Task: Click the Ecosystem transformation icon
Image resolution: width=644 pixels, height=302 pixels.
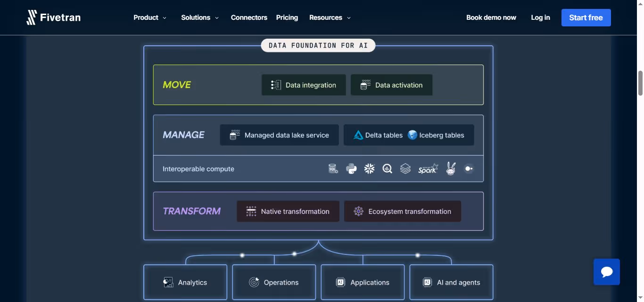Action: (359, 211)
